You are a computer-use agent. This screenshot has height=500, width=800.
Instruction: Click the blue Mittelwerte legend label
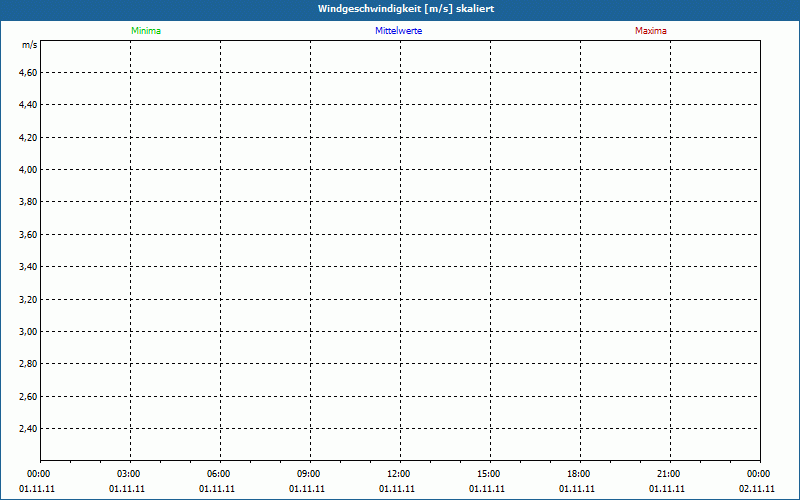tap(398, 31)
